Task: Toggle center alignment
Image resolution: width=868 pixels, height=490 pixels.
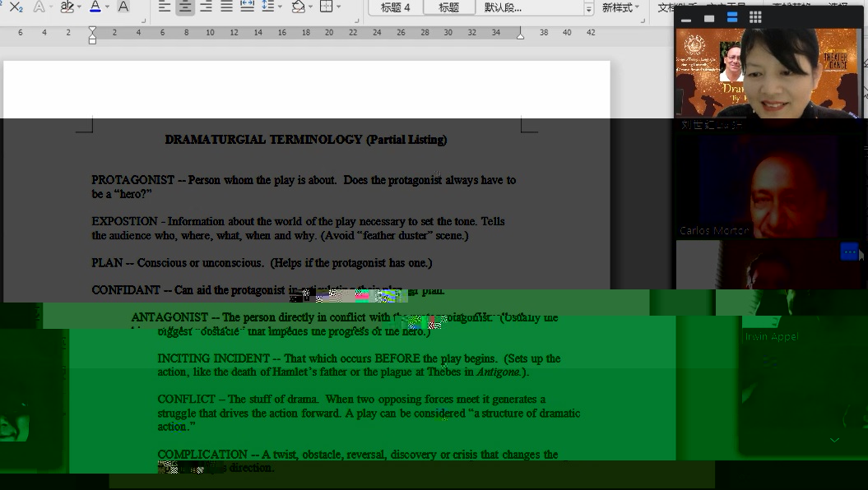Action: pyautogui.click(x=185, y=7)
